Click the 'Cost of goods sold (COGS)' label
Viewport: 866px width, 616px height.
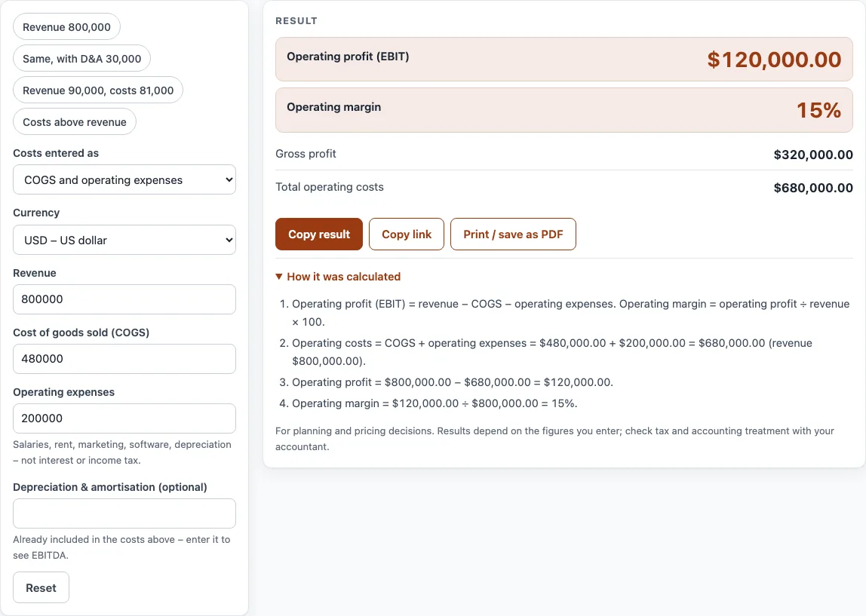tap(81, 333)
